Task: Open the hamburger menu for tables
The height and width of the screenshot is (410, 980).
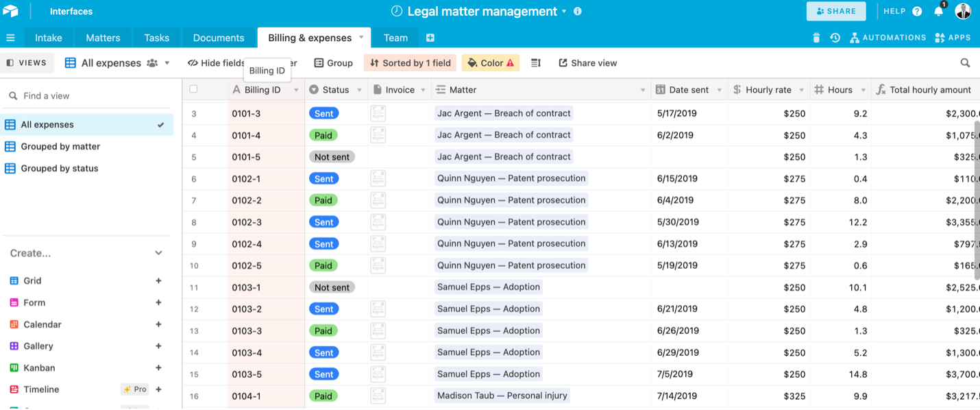Action: 10,38
